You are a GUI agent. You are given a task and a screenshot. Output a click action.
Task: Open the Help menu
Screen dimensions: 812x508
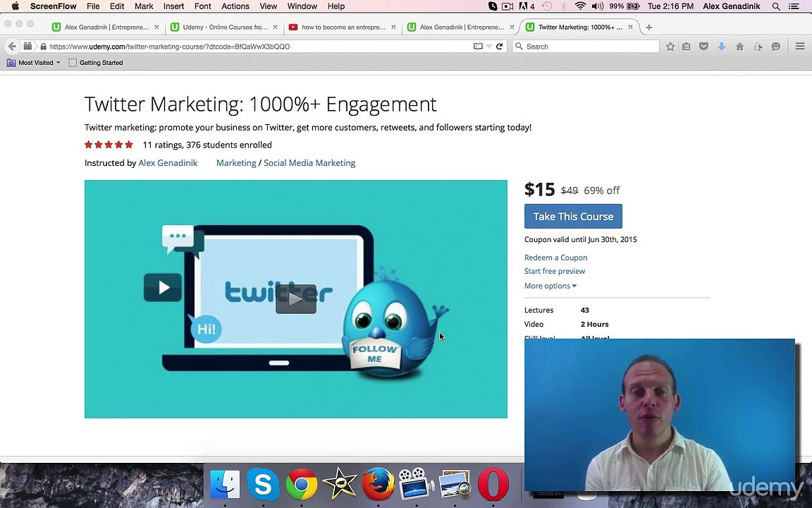(x=336, y=6)
